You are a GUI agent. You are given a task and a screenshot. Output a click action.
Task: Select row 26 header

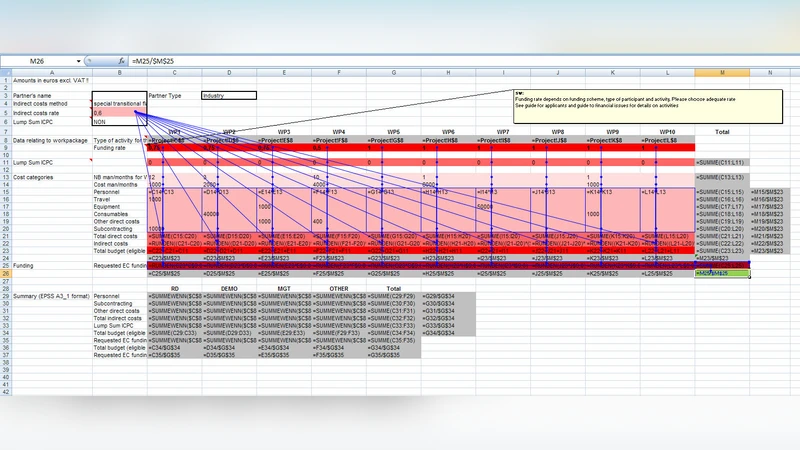point(4,273)
